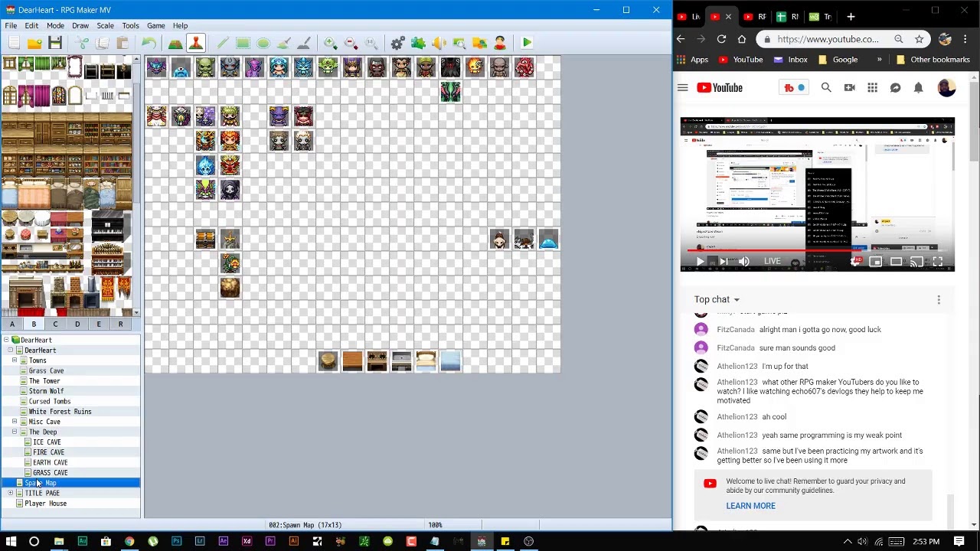Click the Copy toolbar icon
This screenshot has width=980, height=551.
click(103, 43)
